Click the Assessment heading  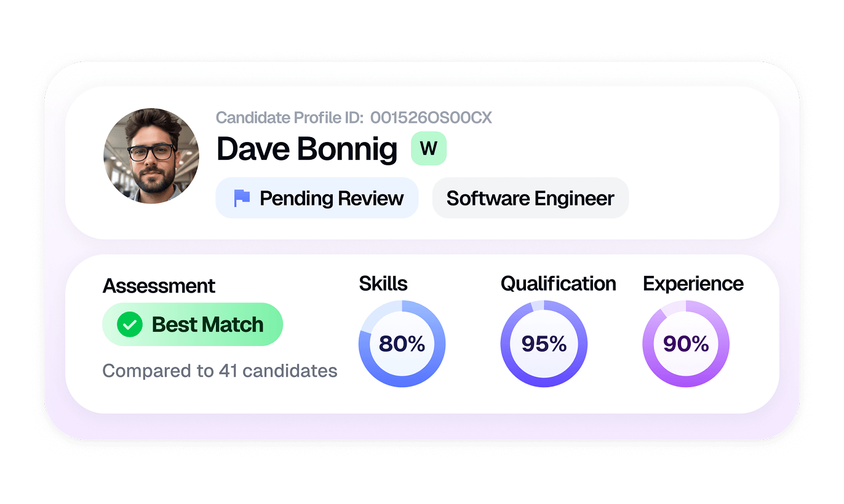tap(159, 286)
